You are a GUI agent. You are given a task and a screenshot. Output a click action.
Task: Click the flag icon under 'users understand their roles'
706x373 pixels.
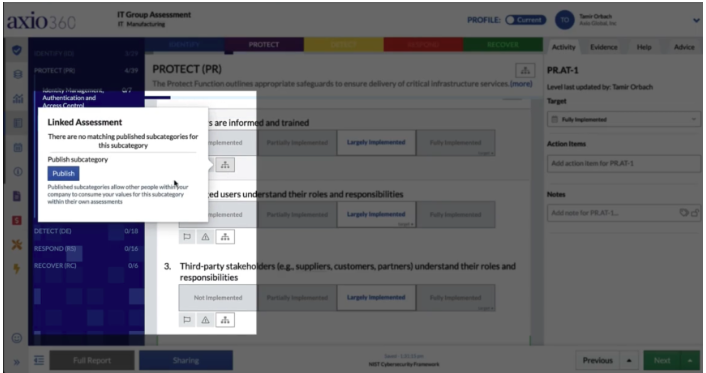coord(187,237)
